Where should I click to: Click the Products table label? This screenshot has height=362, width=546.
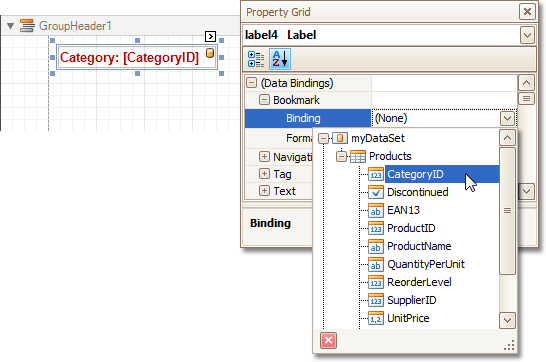pyautogui.click(x=390, y=156)
